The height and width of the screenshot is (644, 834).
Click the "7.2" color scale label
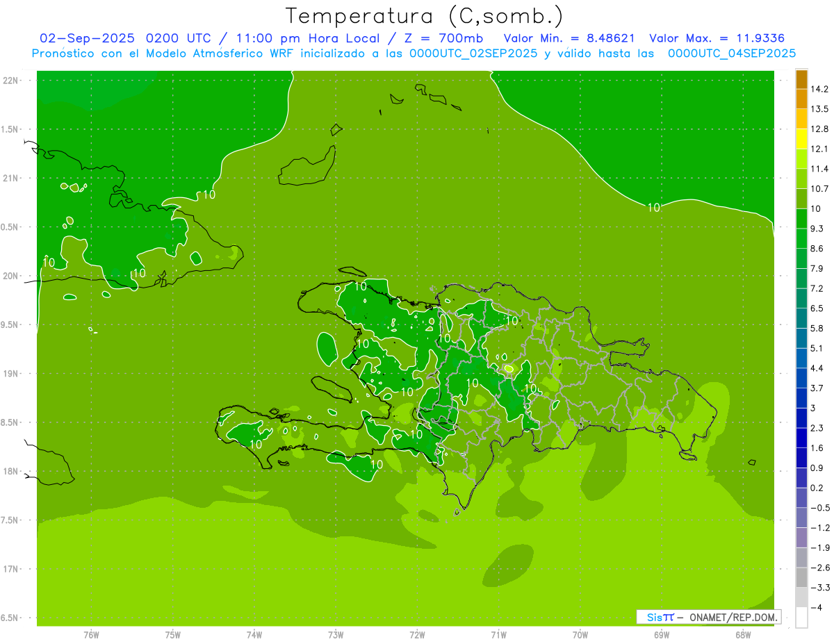click(817, 288)
